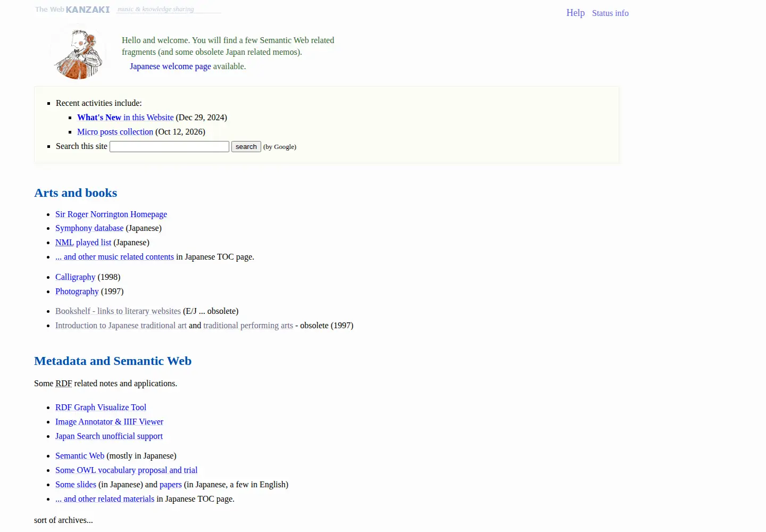
Task: Open the Japanese welcome page link
Action: [170, 66]
